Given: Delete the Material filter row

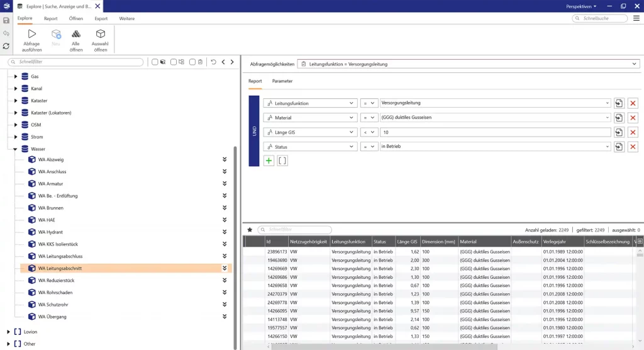Looking at the screenshot, I should (x=633, y=118).
